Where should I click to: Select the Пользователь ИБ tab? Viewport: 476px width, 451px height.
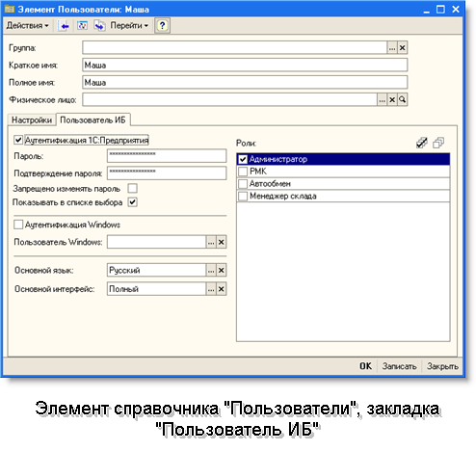click(93, 119)
